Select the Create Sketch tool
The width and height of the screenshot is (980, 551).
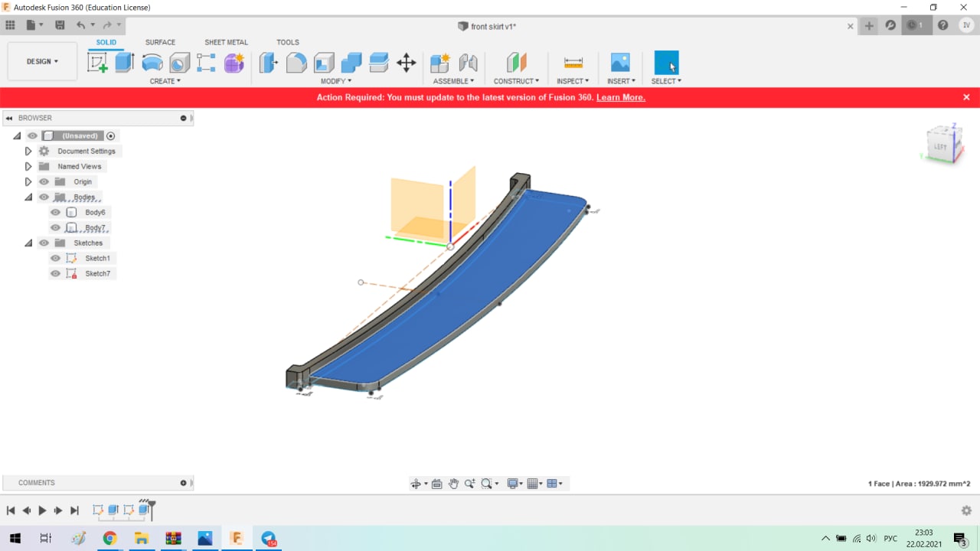click(x=98, y=63)
